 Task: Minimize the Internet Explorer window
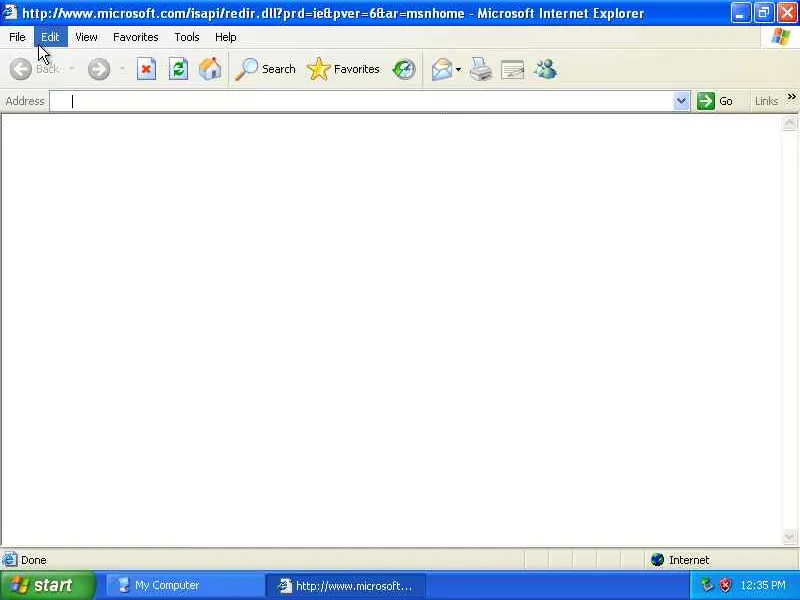click(740, 13)
